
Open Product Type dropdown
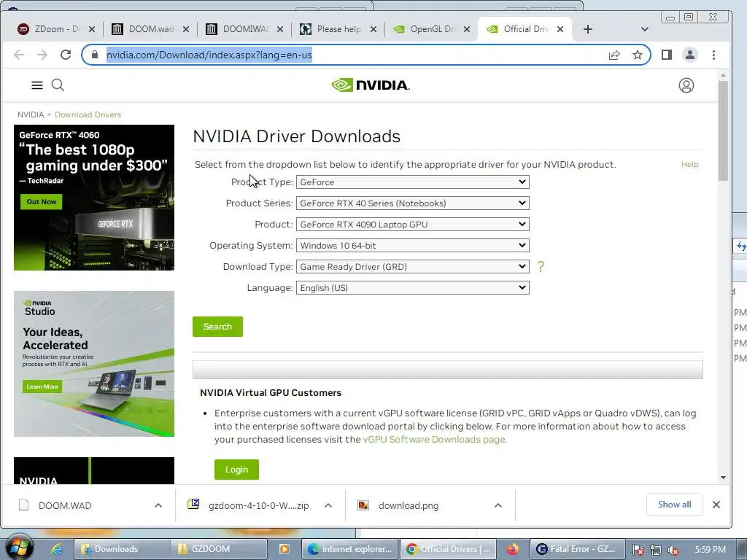[413, 182]
